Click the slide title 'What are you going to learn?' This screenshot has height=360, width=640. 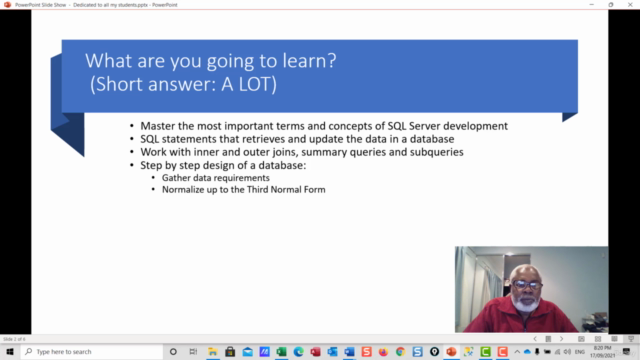point(211,60)
